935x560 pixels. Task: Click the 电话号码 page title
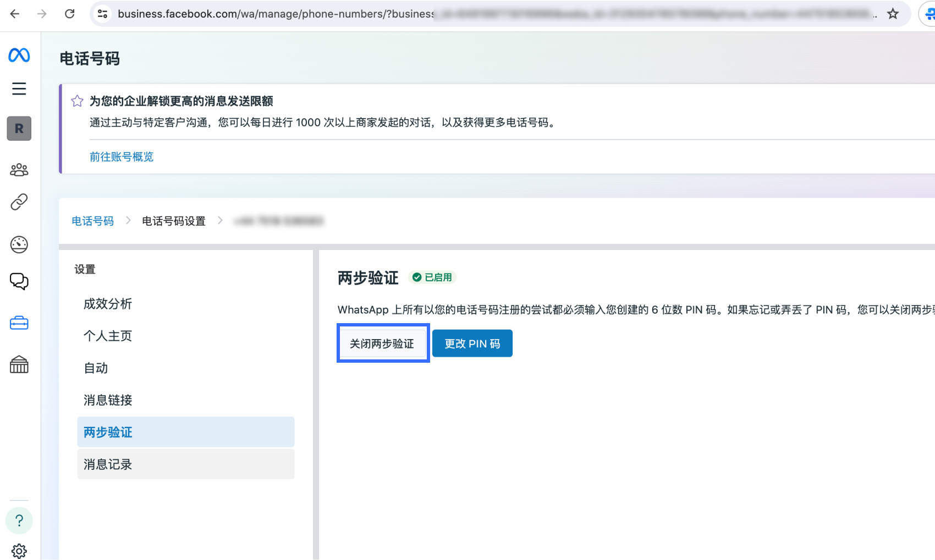click(90, 59)
